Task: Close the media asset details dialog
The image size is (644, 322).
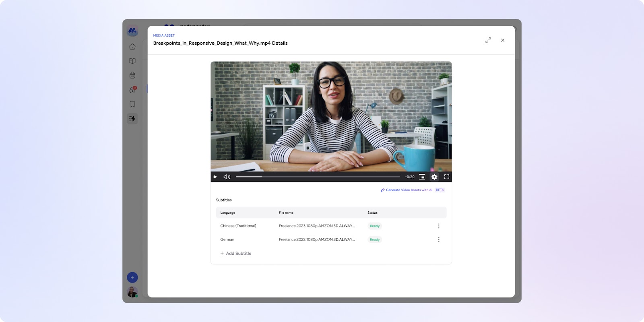Action: [503, 40]
